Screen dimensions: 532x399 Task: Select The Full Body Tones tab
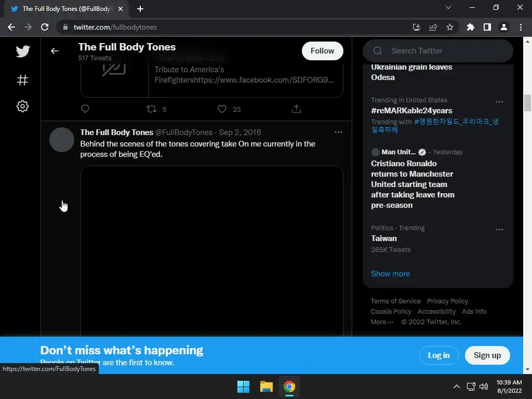tap(66, 9)
